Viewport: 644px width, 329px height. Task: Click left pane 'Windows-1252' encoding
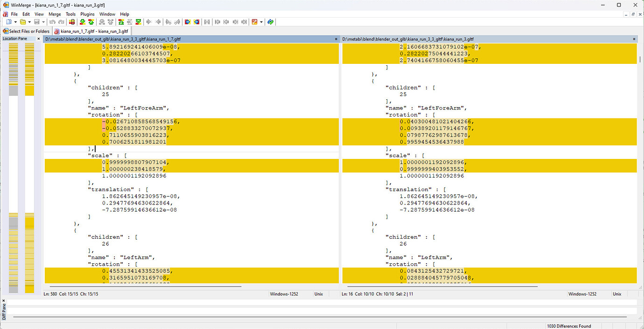(x=284, y=294)
